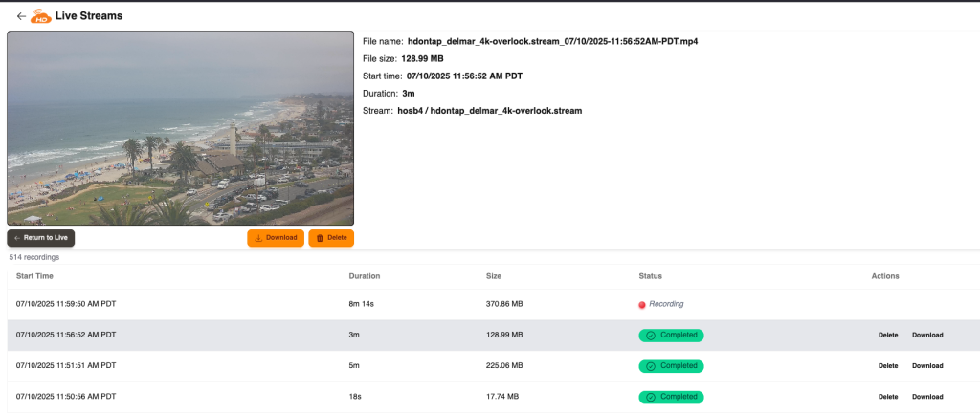Delete the 11:50:56 AM recording

tap(888, 397)
